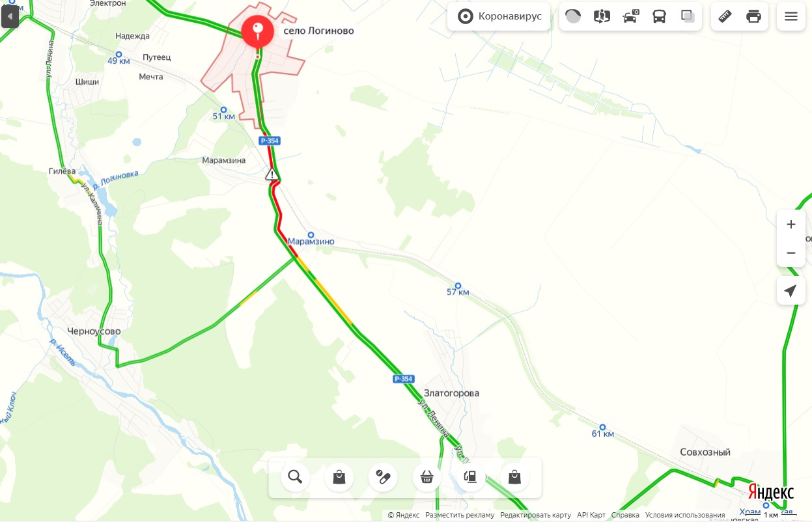This screenshot has width=812, height=524.
Task: Open the Редактировать карту link
Action: (535, 515)
